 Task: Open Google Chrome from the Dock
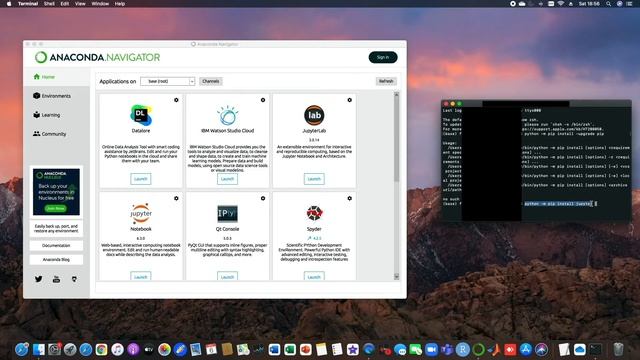click(x=101, y=349)
